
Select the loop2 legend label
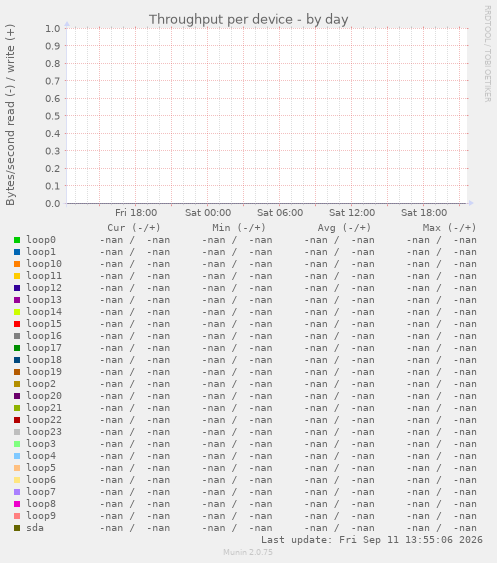41,384
